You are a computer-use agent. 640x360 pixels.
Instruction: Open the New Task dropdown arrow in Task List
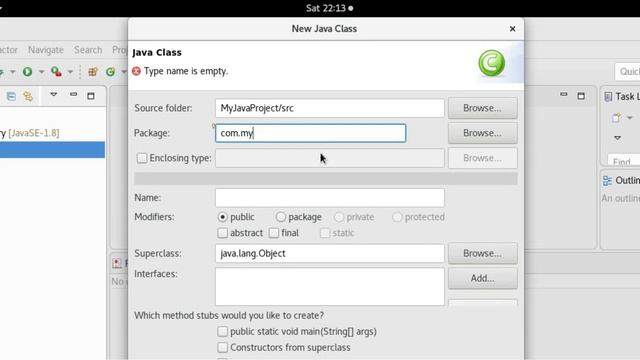[629, 118]
